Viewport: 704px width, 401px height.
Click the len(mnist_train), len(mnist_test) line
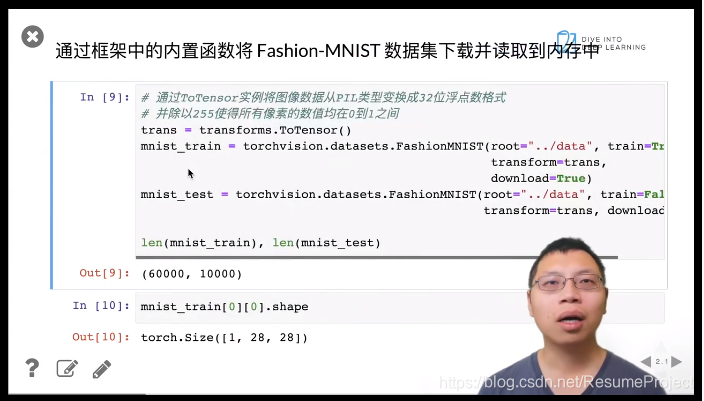(x=260, y=243)
